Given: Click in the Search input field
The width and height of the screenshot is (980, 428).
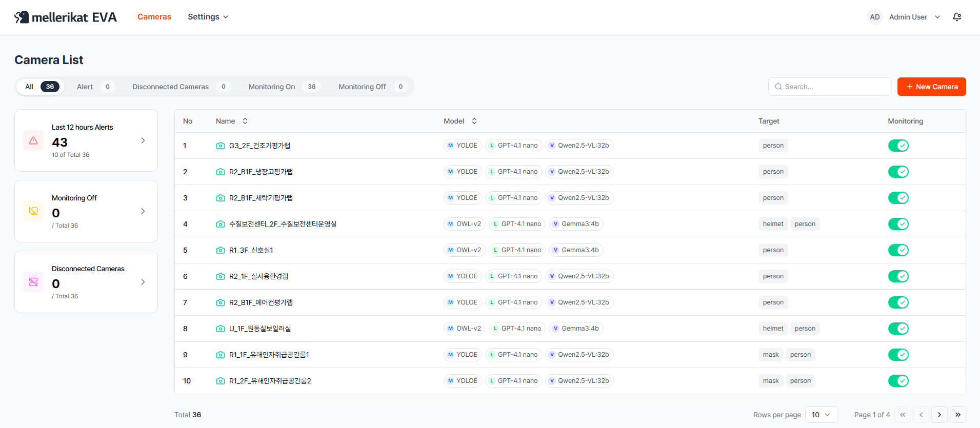Looking at the screenshot, I should (x=830, y=87).
